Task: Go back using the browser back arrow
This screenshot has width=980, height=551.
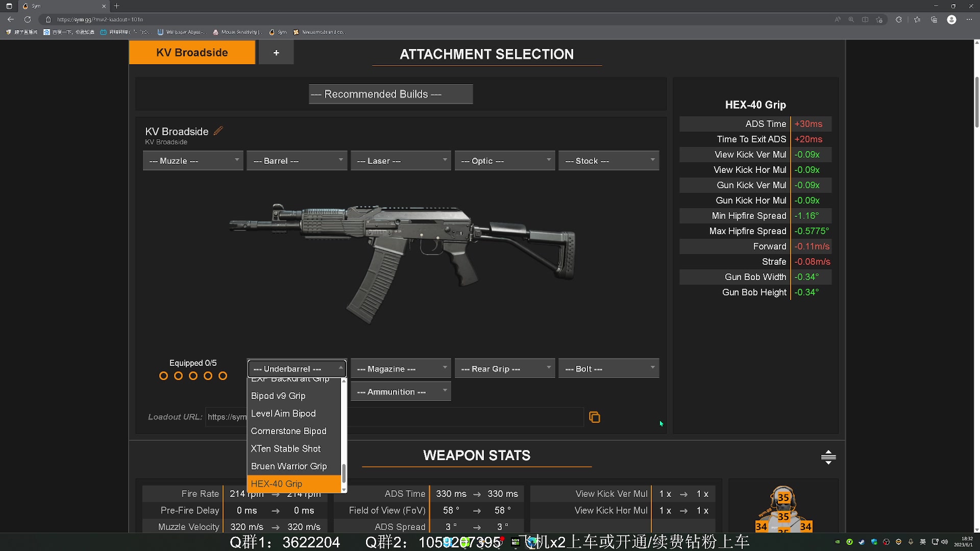Action: pos(11,19)
